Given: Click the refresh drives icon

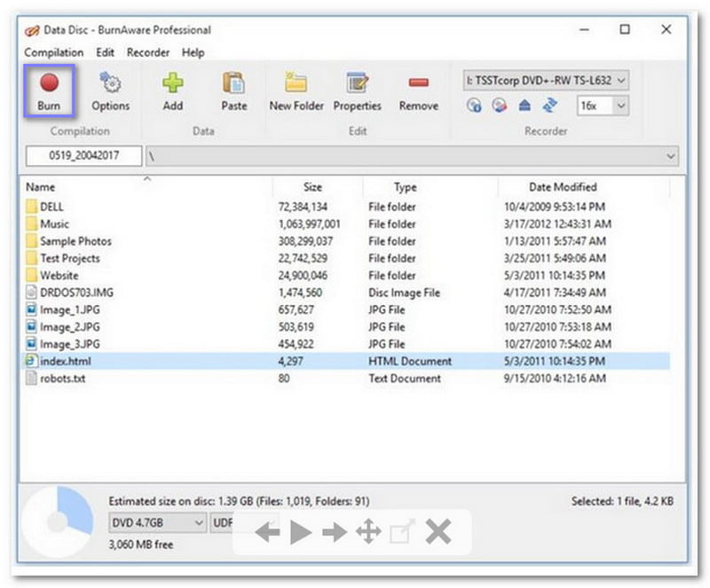Looking at the screenshot, I should (x=549, y=106).
